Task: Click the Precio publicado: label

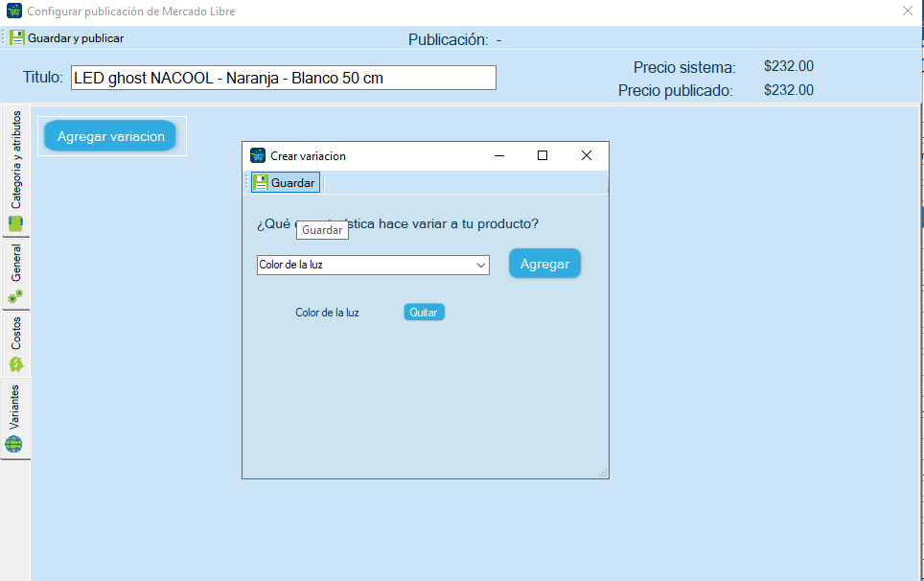Action: 676,91
